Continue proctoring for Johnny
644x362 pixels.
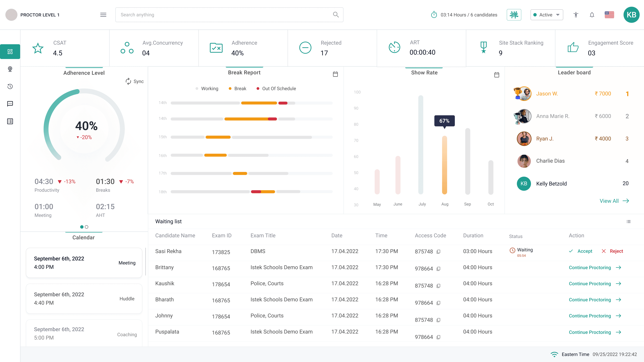(595, 316)
